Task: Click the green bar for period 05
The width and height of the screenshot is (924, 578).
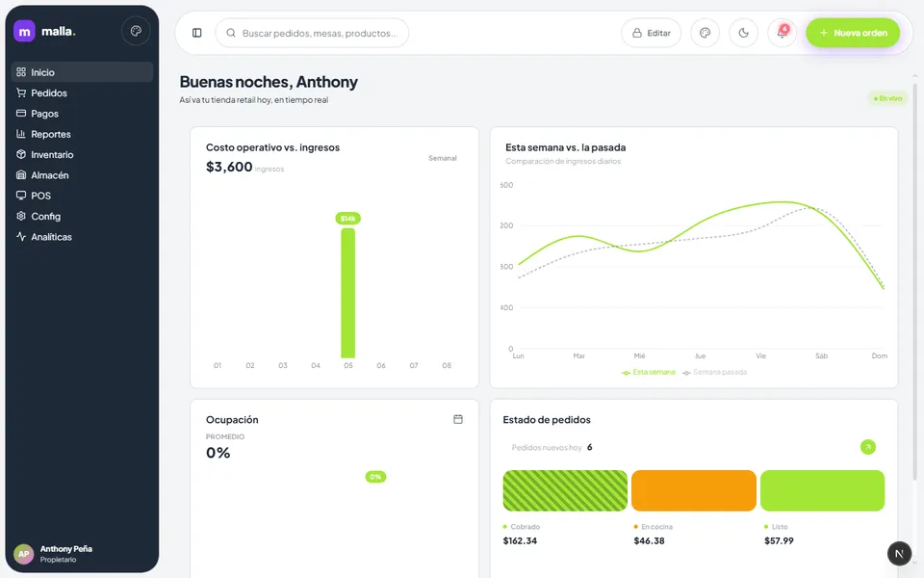Action: [x=348, y=293]
